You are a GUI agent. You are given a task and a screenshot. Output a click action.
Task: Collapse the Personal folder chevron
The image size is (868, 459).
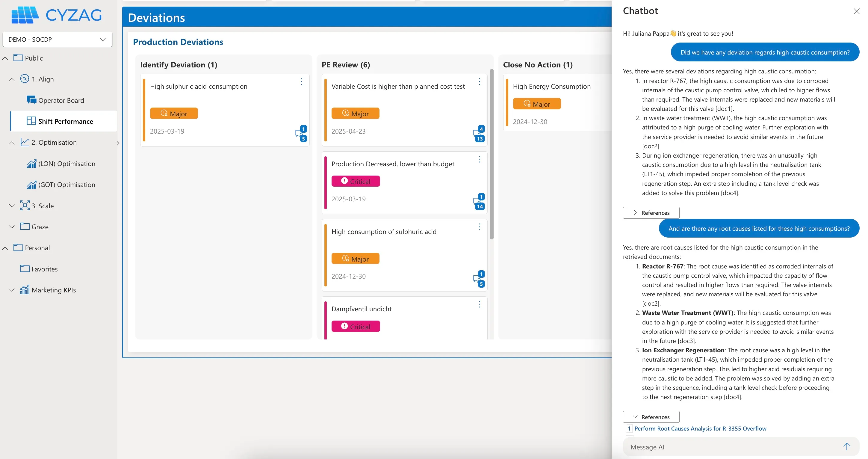pyautogui.click(x=5, y=248)
